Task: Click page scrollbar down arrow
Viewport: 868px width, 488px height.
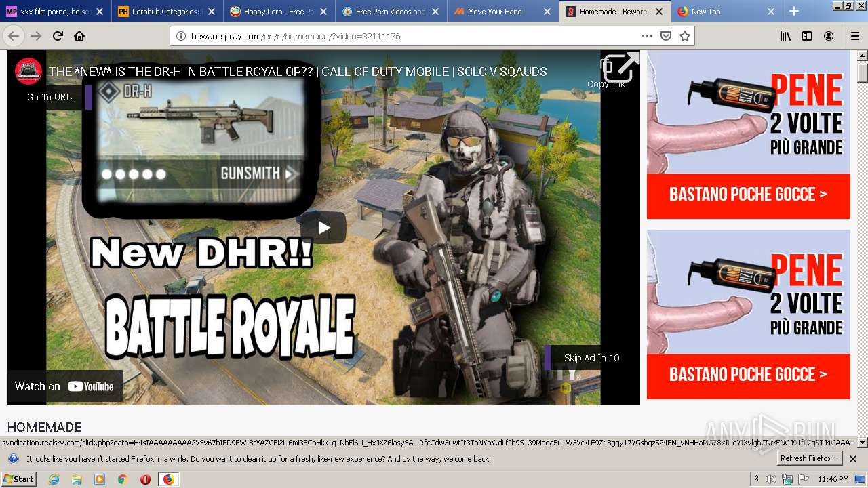Action: coord(862,443)
